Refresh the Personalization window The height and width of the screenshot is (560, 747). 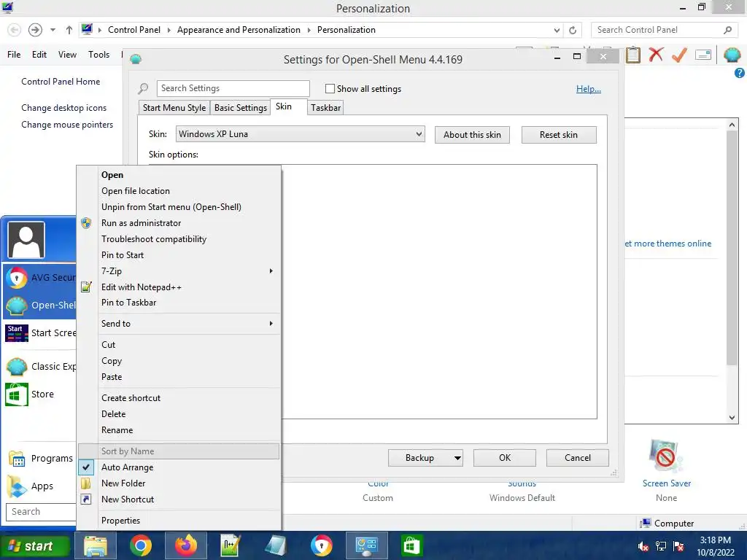pyautogui.click(x=573, y=30)
